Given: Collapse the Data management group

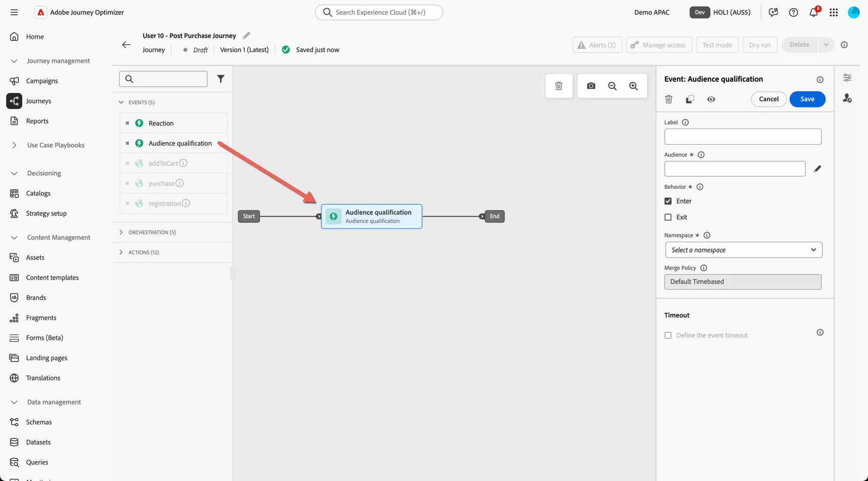Looking at the screenshot, I should 14,402.
